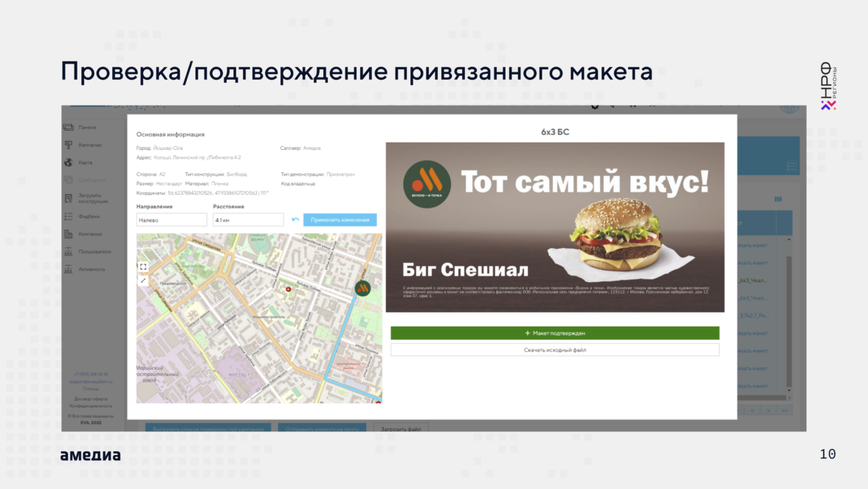Image resolution: width=868 pixels, height=489 pixels.
Task: Select the Панели menu label
Action: pyautogui.click(x=87, y=127)
